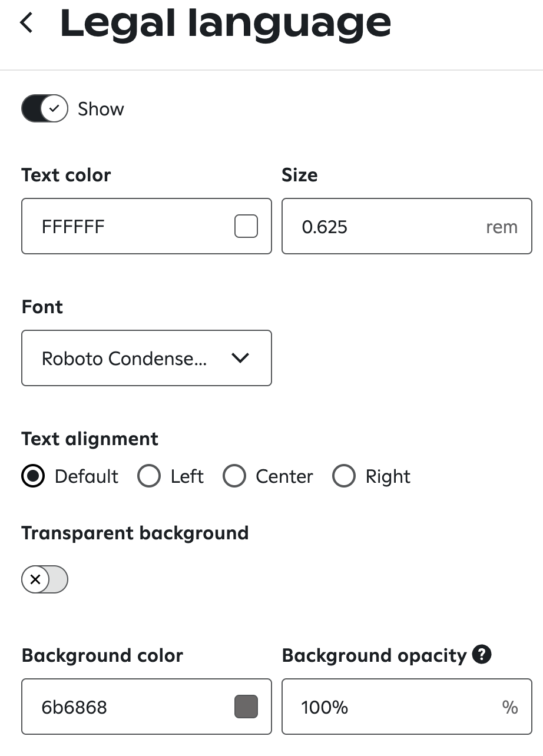This screenshot has width=543, height=756.
Task: Click the chevron on the Font dropdown
Action: click(240, 358)
